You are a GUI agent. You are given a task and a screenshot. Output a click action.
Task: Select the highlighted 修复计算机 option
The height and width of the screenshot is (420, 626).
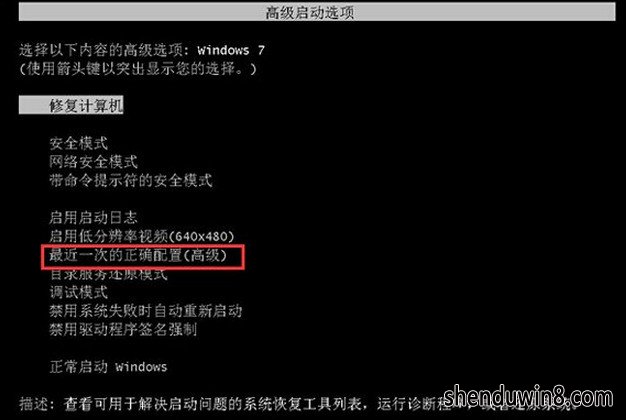tap(71, 105)
